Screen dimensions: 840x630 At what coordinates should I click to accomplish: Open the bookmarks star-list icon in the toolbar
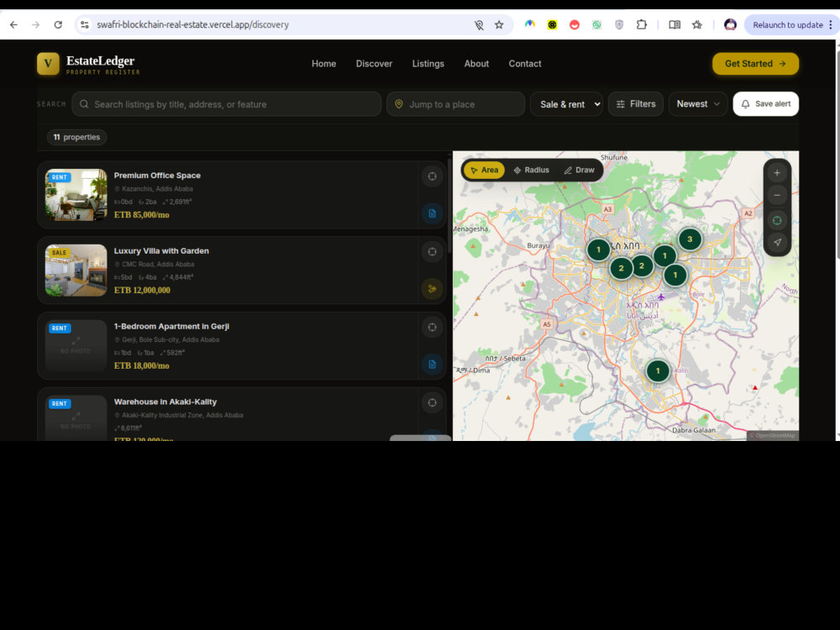(697, 24)
